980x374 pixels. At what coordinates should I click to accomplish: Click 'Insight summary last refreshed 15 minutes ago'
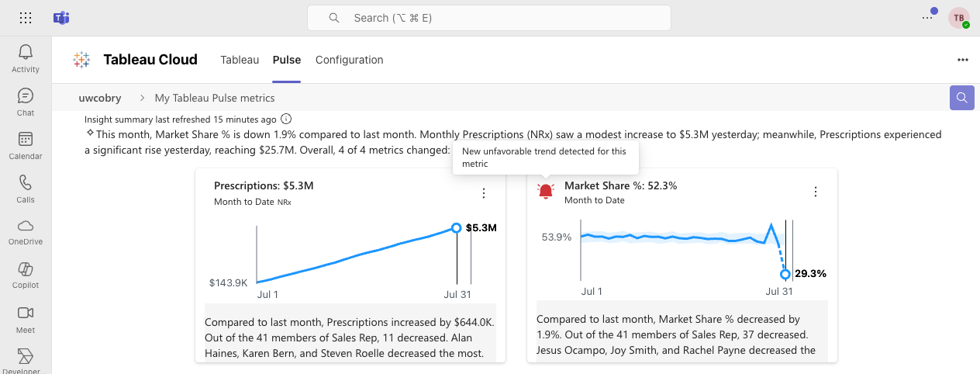[x=180, y=119]
